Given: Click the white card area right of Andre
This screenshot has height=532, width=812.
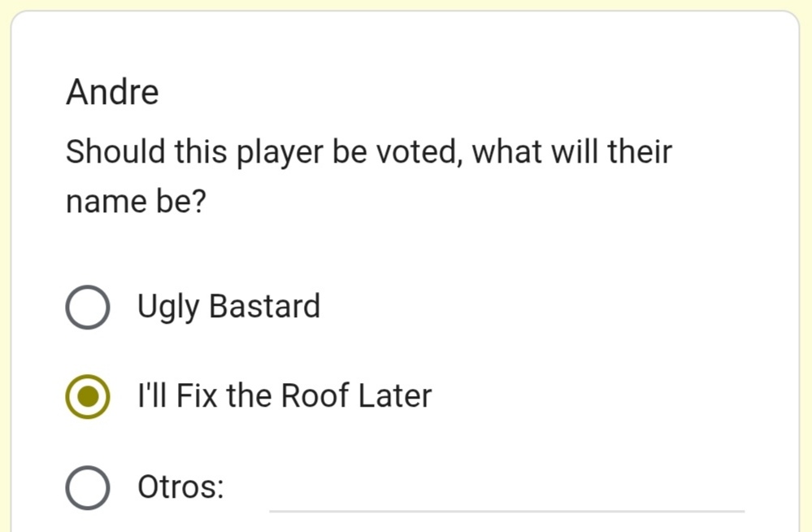Looking at the screenshot, I should coord(466,92).
